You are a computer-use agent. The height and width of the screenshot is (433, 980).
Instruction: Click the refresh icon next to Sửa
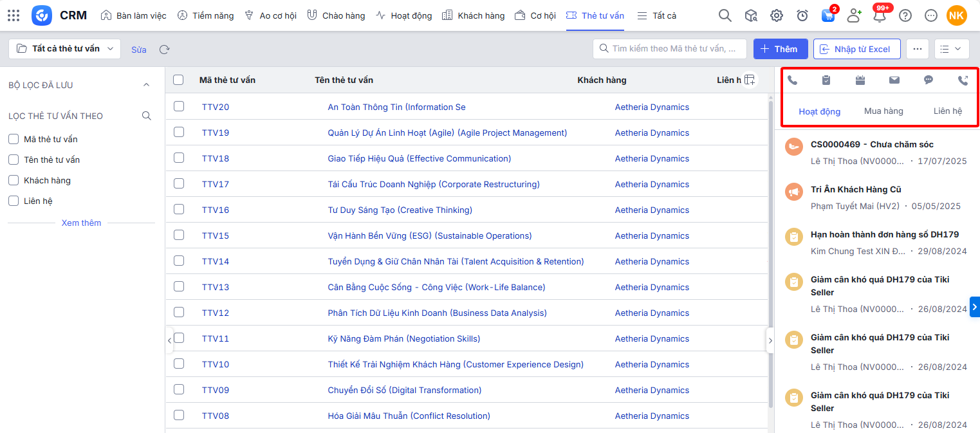tap(165, 50)
